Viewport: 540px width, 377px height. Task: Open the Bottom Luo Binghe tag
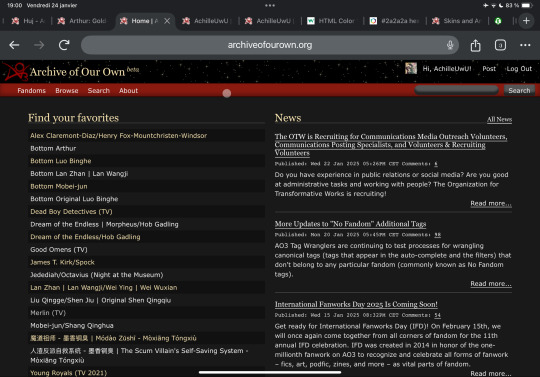(61, 161)
